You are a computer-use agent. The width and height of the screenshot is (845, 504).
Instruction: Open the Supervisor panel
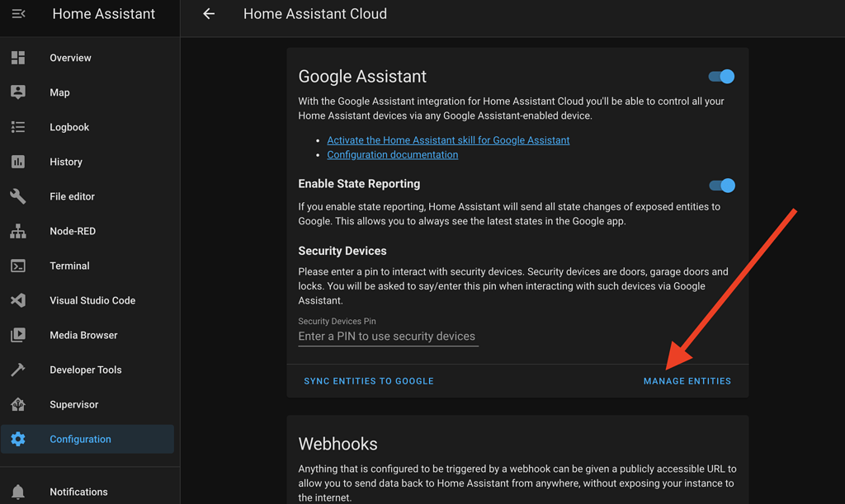point(73,404)
